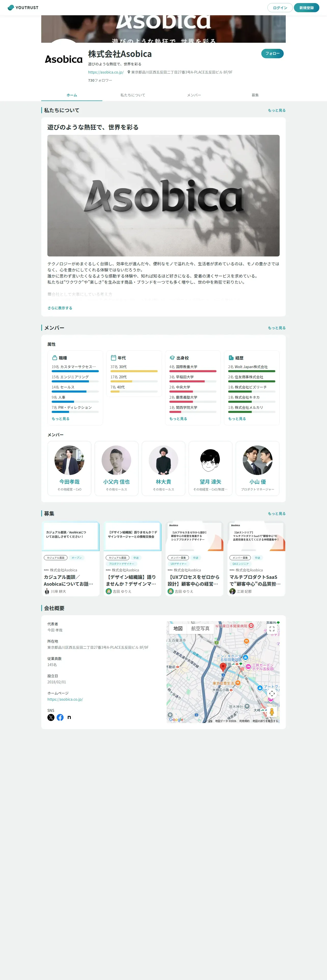Click もっと見る next to 募集 heading
Viewport: 327px width, 980px height.
277,514
